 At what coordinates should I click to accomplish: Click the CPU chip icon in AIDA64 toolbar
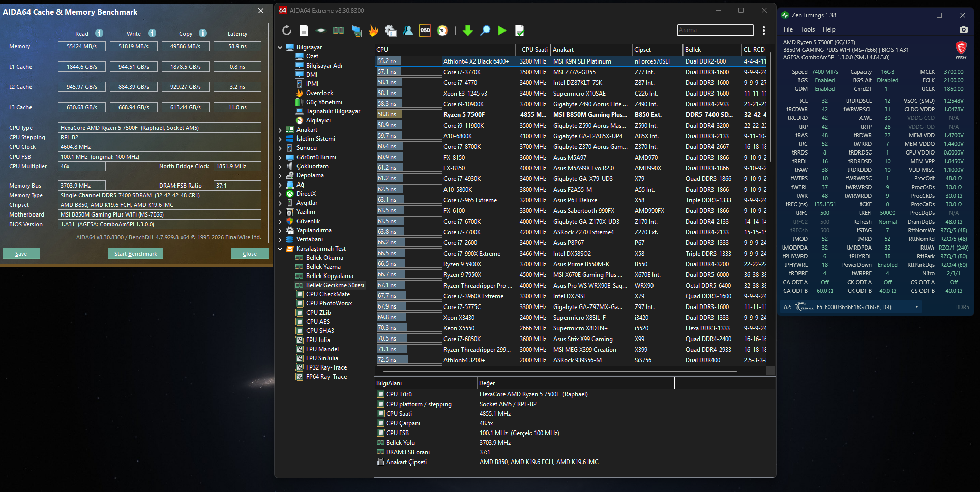tap(321, 30)
